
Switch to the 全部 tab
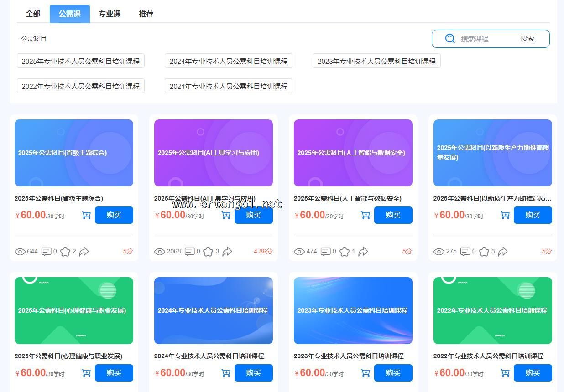coord(33,14)
